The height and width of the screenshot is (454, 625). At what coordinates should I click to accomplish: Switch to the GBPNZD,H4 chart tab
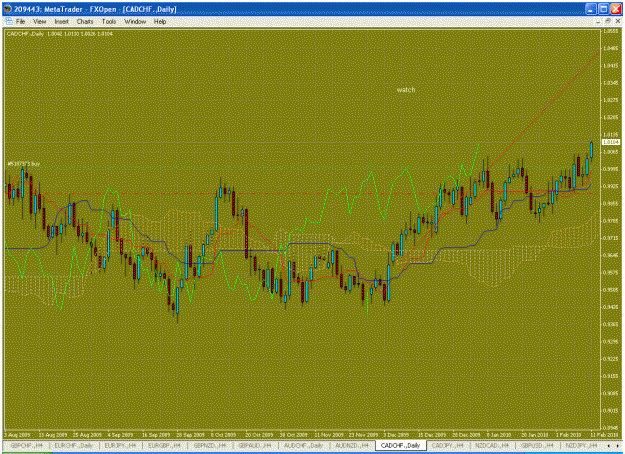[210, 445]
